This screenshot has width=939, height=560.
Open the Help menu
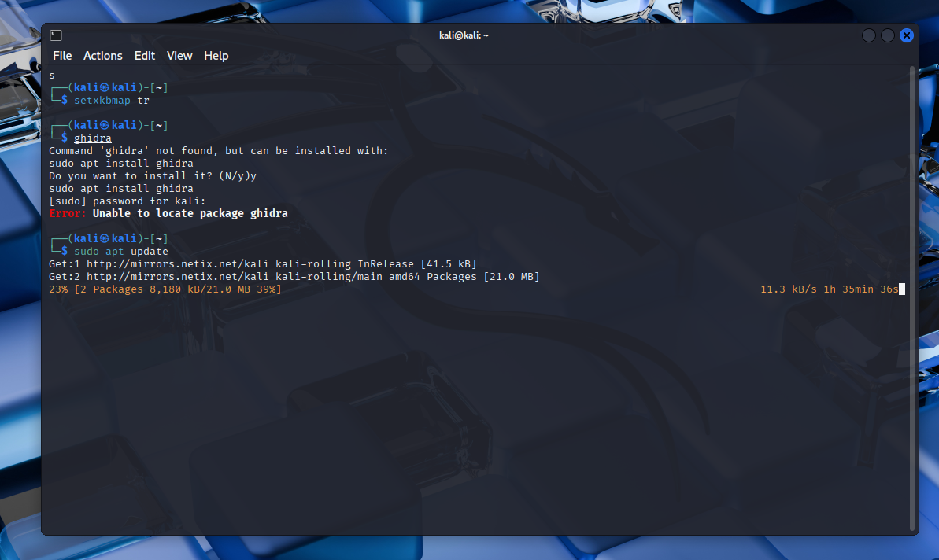(216, 56)
